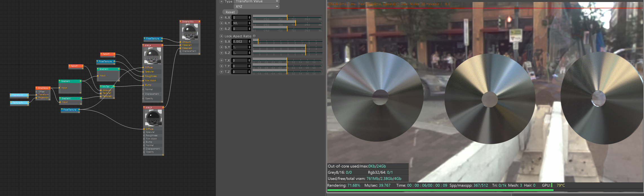
Task: Click the Texture1 input port on MixTex
Action: tap(101, 93)
